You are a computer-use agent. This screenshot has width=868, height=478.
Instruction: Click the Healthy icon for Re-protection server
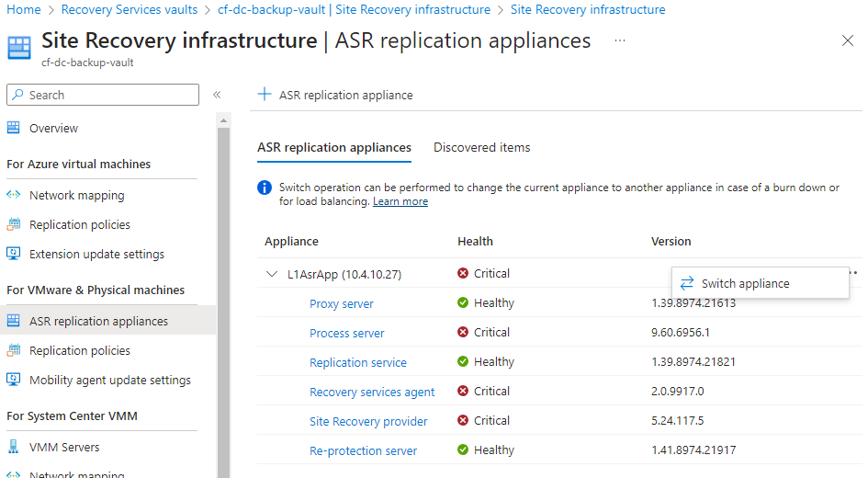[x=463, y=450]
